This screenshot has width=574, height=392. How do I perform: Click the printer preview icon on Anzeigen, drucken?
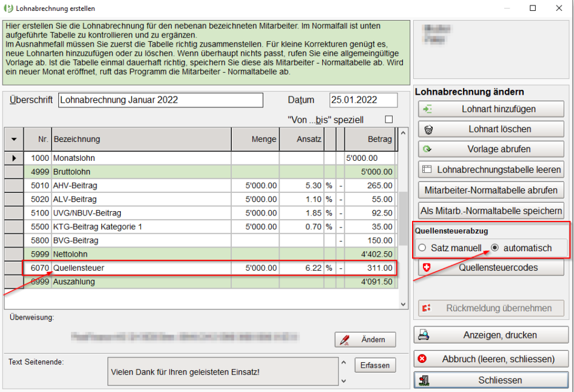pyautogui.click(x=424, y=335)
